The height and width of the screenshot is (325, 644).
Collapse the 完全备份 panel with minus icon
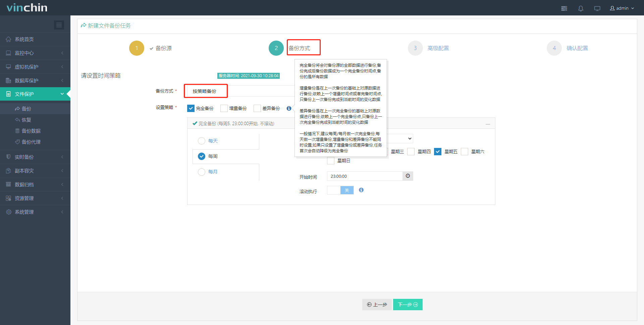(488, 124)
